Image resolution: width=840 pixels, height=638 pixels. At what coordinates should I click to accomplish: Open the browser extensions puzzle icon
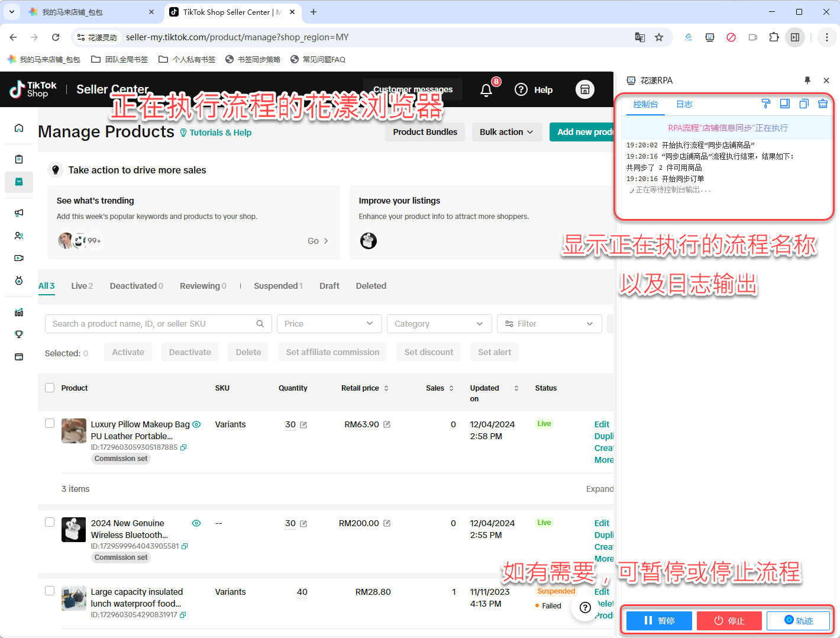coord(774,37)
